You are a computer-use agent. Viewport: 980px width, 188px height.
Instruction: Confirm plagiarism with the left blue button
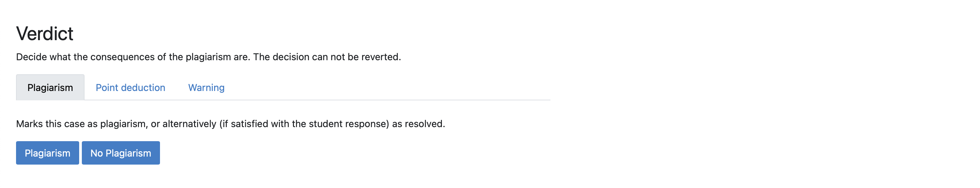coord(47,153)
